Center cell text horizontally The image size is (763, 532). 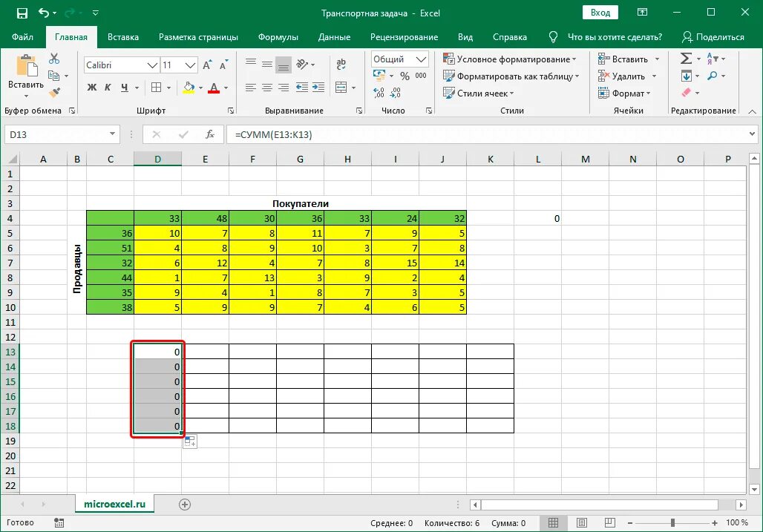[x=267, y=88]
